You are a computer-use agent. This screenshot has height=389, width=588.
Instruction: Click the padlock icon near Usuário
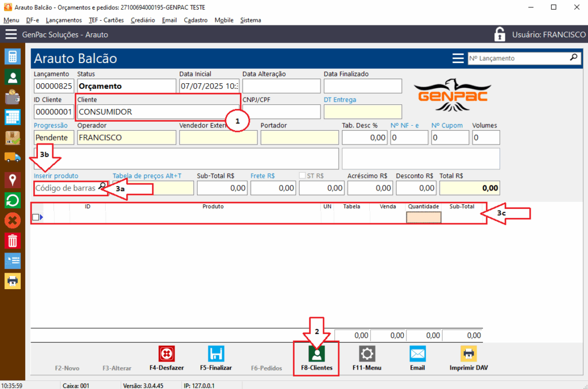click(500, 34)
